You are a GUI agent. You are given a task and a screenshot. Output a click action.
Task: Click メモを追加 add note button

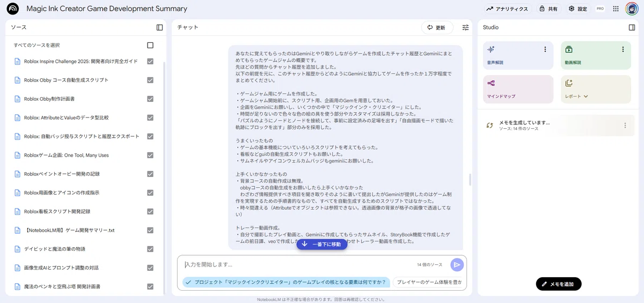tap(559, 284)
